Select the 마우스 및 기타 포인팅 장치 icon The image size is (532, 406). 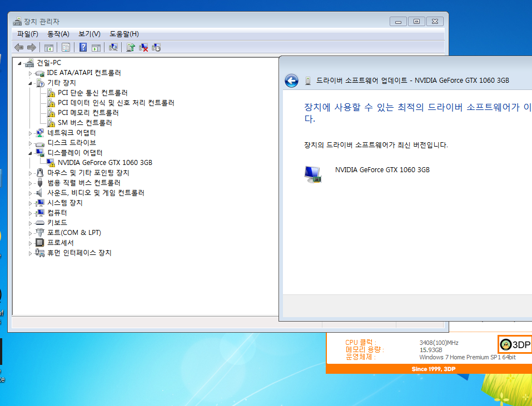[x=40, y=173]
